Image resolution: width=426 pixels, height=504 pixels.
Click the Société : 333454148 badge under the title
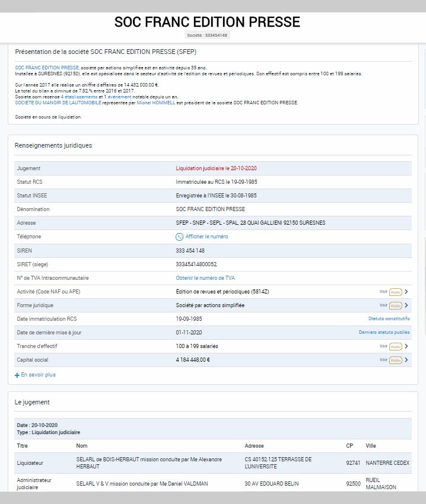[207, 36]
